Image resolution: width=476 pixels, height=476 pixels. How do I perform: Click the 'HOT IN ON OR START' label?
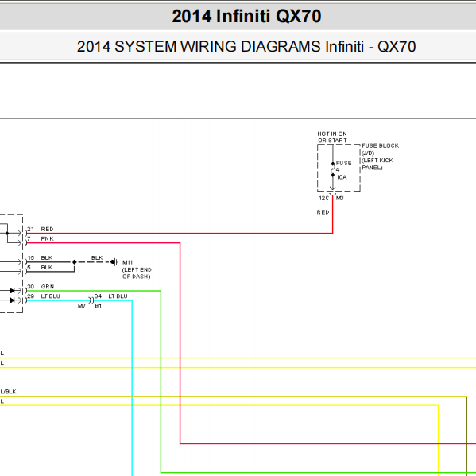click(x=332, y=137)
